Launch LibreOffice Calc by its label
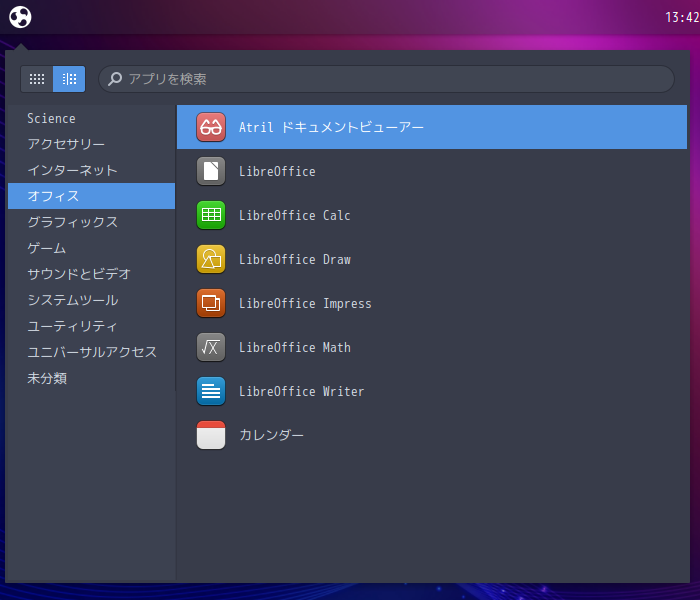Image resolution: width=700 pixels, height=600 pixels. 295,215
